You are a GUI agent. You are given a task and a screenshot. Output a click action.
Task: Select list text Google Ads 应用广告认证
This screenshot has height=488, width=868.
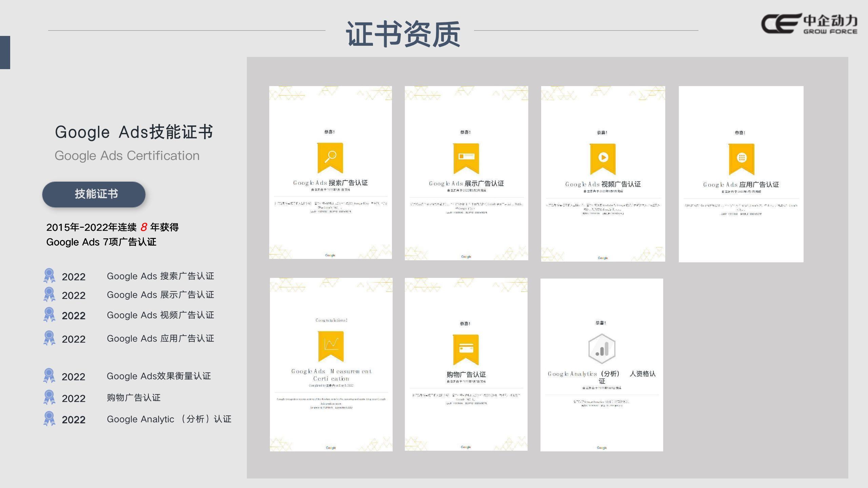160,339
